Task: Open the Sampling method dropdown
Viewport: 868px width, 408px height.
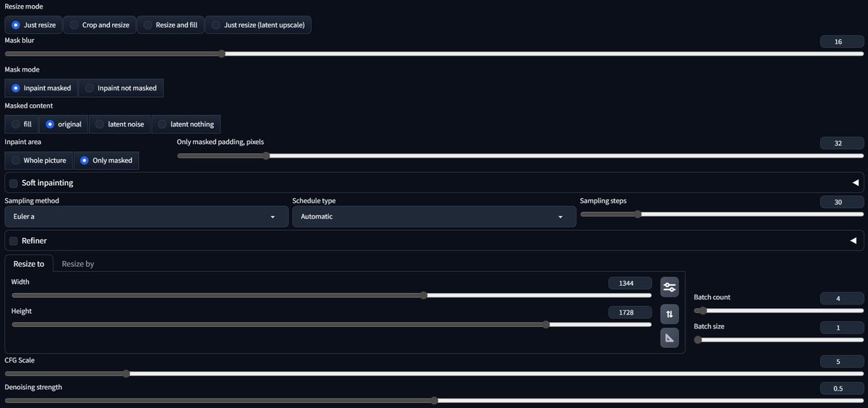Action: click(147, 216)
